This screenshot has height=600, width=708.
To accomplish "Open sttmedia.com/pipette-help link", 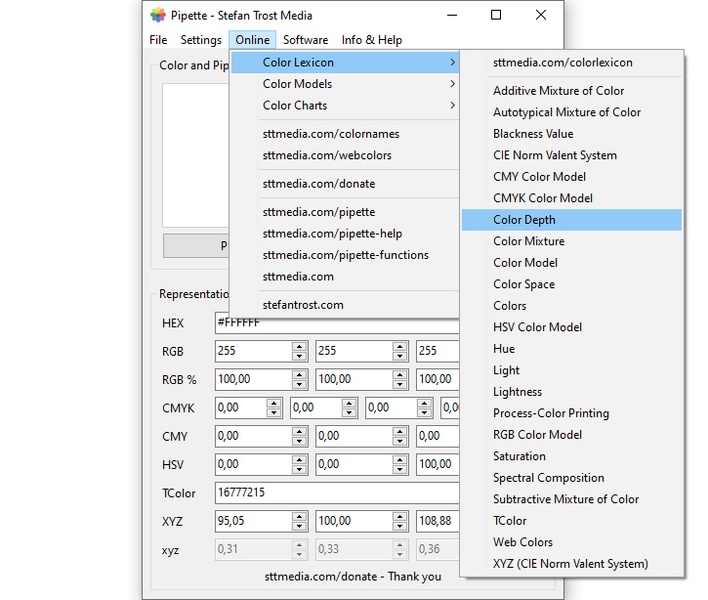I will [332, 233].
